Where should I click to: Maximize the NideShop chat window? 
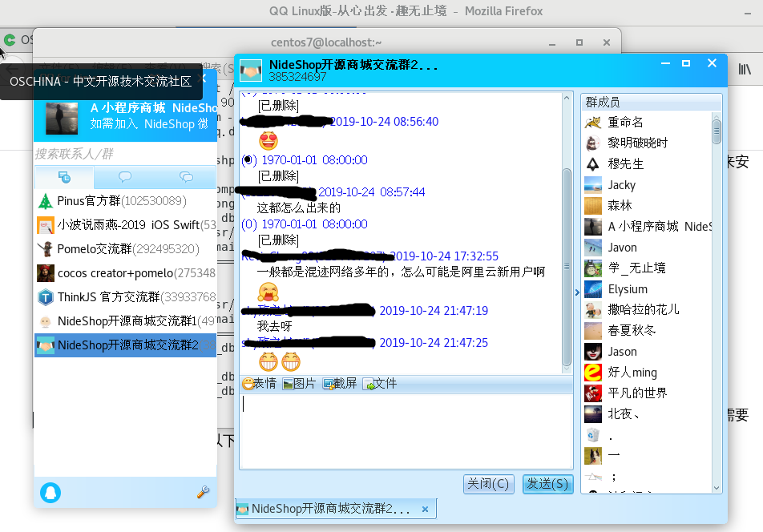(x=686, y=63)
